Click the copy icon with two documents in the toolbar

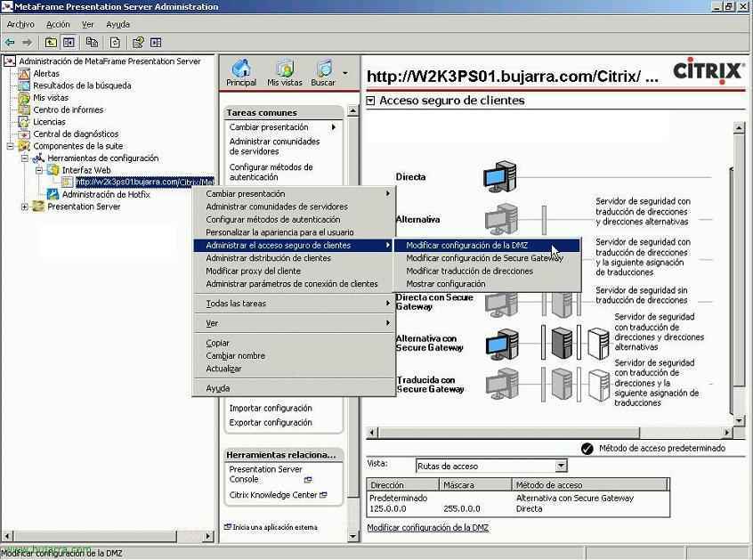[x=92, y=43]
